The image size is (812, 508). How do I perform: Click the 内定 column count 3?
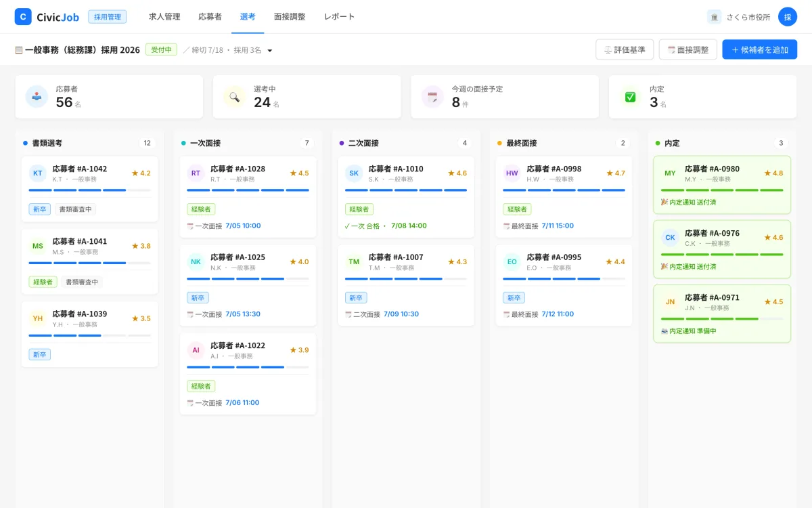(781, 143)
